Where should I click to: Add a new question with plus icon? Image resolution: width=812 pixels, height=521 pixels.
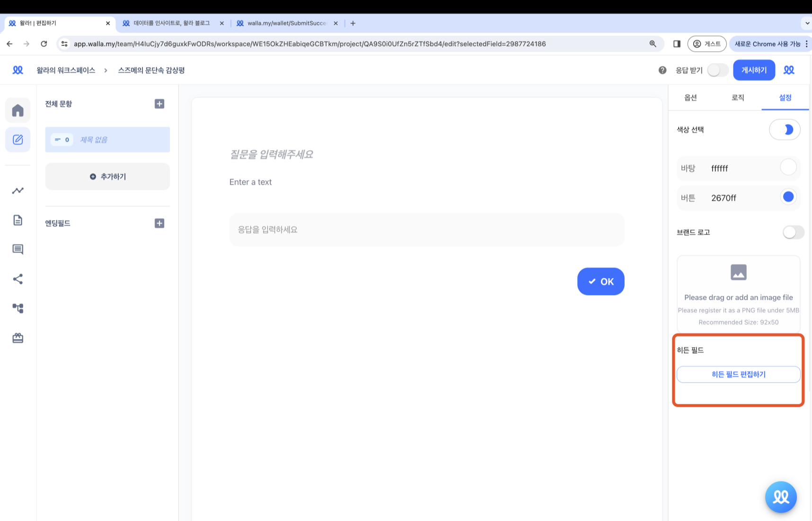(x=159, y=104)
